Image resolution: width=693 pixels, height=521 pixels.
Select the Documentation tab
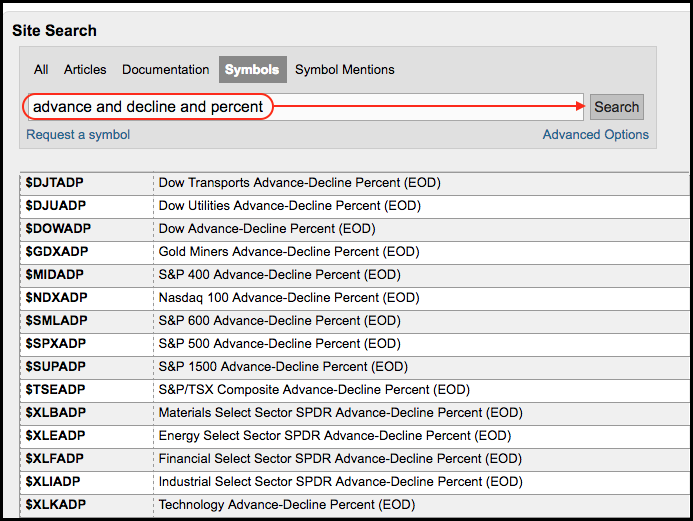165,69
